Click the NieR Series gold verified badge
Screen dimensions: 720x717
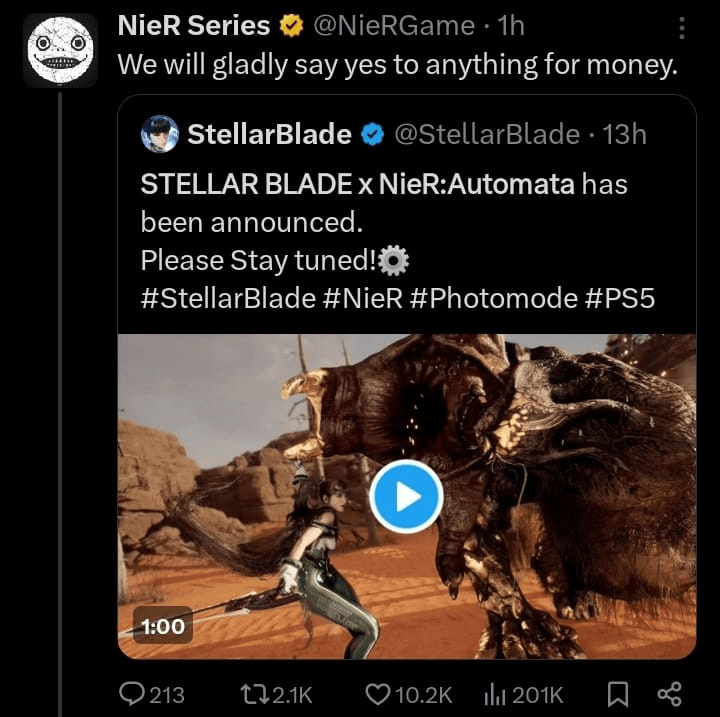point(293,25)
